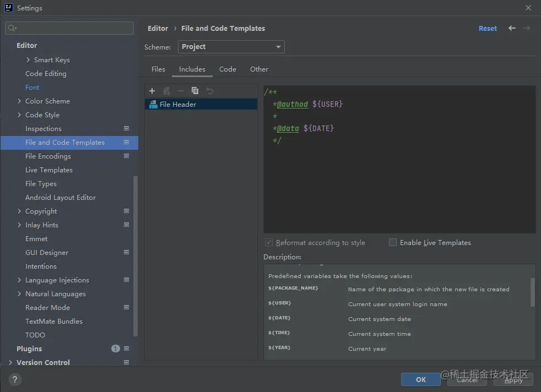This screenshot has height=392, width=541.
Task: Click project-level icon beside File Encodings
Action: click(126, 156)
